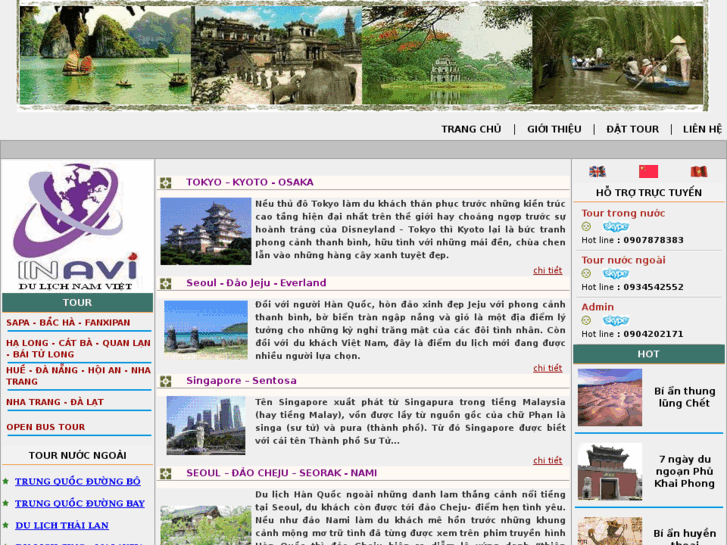Open the TOKYO - KYOTO - OSAKA title
Screen dimensions: 727x545
250,182
